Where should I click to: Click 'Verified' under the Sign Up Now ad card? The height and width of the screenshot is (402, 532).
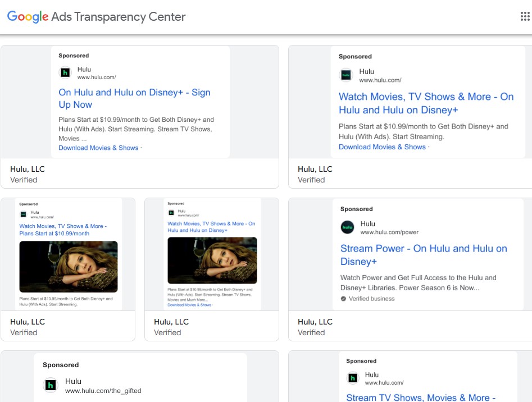tap(24, 180)
